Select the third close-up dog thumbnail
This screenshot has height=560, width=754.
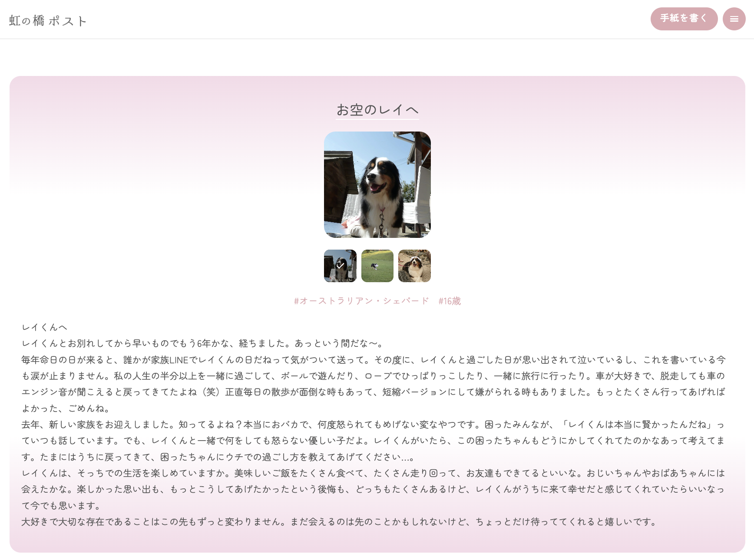coord(414,266)
